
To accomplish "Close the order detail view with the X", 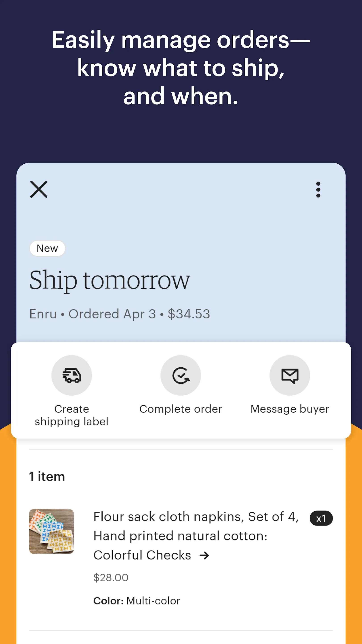I will pyautogui.click(x=39, y=189).
